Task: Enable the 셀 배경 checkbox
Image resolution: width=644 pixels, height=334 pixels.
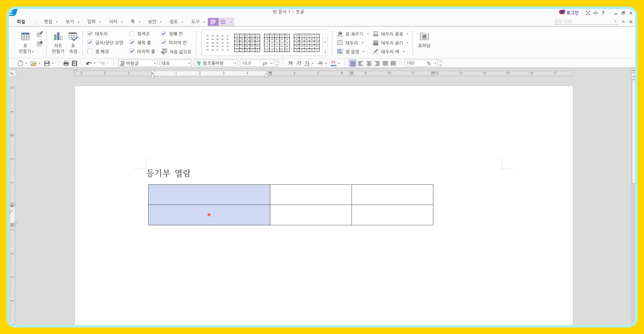Action: coord(90,51)
